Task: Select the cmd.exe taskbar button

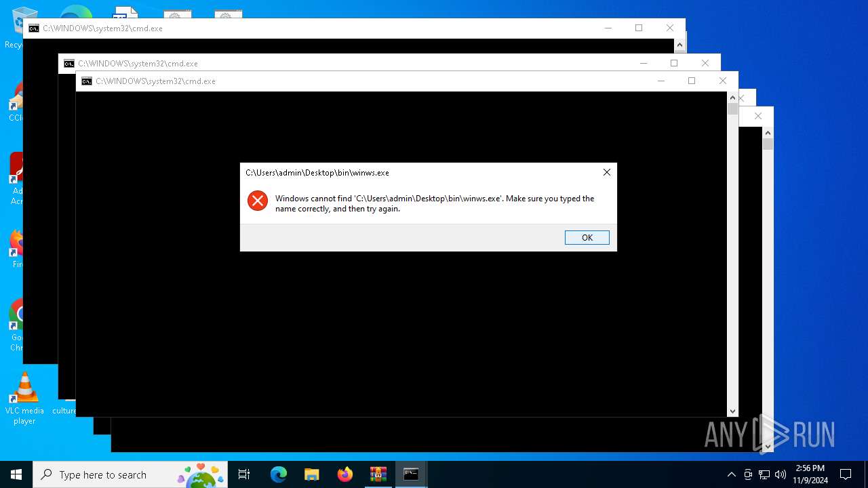Action: [411, 474]
